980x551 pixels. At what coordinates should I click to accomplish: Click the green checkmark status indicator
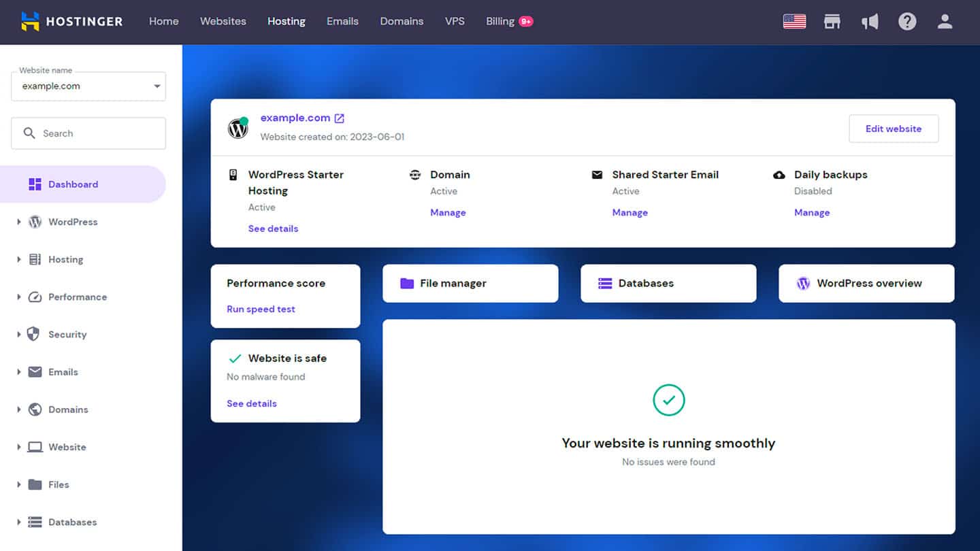tap(668, 400)
